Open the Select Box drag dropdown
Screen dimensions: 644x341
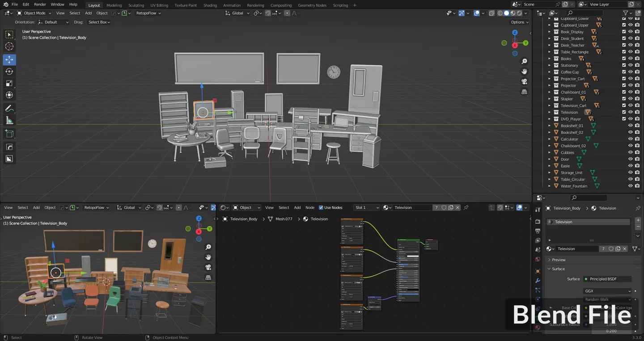tap(98, 22)
